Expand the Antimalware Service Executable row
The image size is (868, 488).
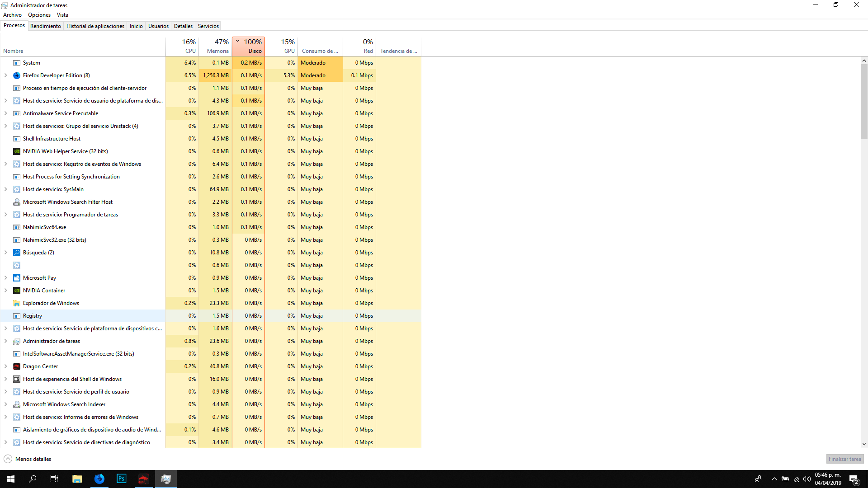point(5,113)
